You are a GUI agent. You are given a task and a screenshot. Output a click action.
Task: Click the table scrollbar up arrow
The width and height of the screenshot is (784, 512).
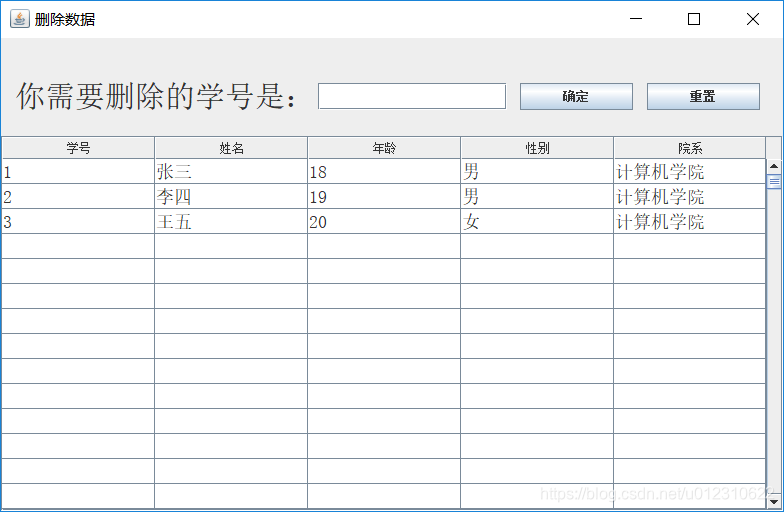(x=774, y=166)
